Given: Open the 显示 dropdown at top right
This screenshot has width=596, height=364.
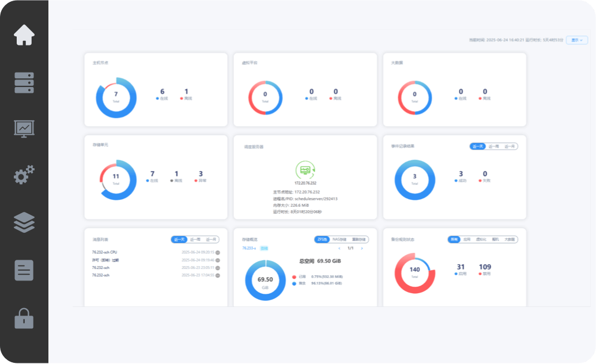Looking at the screenshot, I should 576,40.
